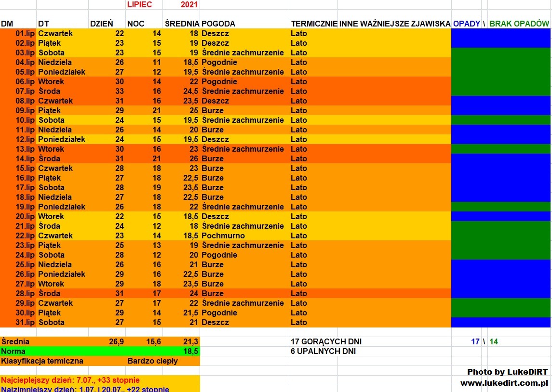Open the www.lukedirt.com.pl link
This screenshot has width=552, height=392.
504,383
